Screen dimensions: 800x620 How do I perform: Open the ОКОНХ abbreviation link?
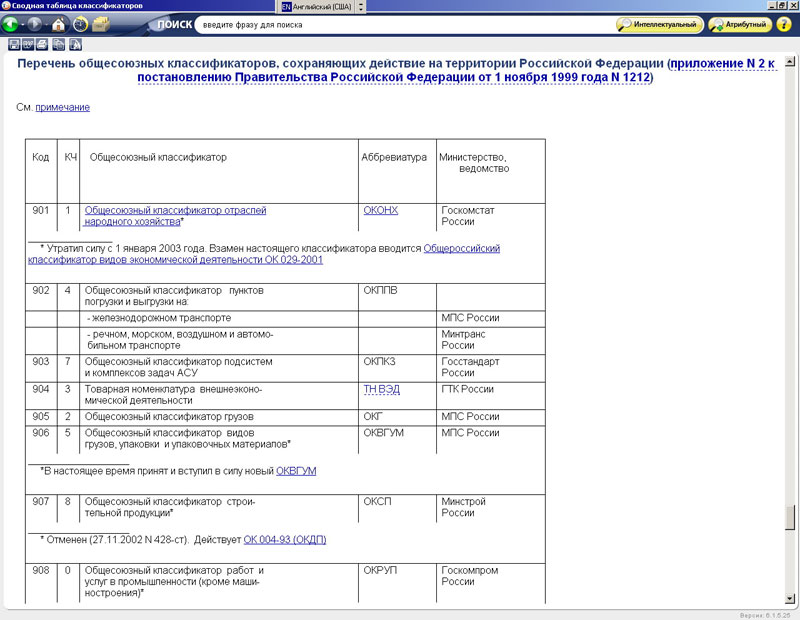click(x=380, y=211)
